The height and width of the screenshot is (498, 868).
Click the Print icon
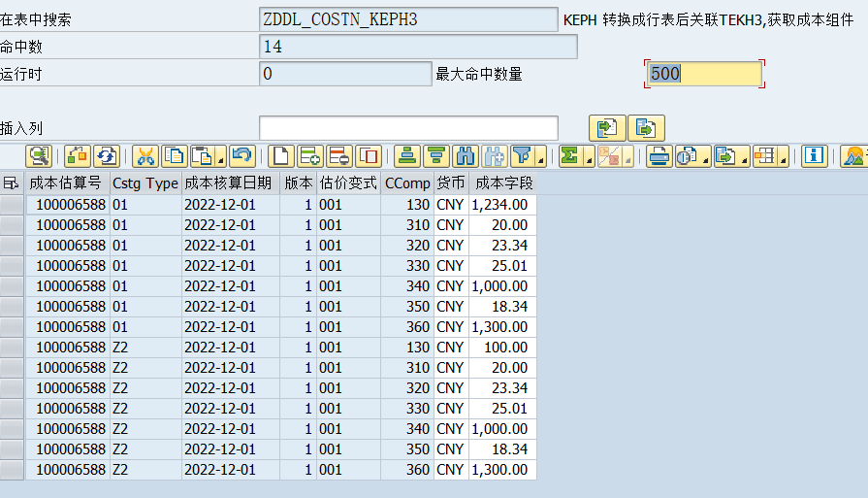[x=659, y=156]
